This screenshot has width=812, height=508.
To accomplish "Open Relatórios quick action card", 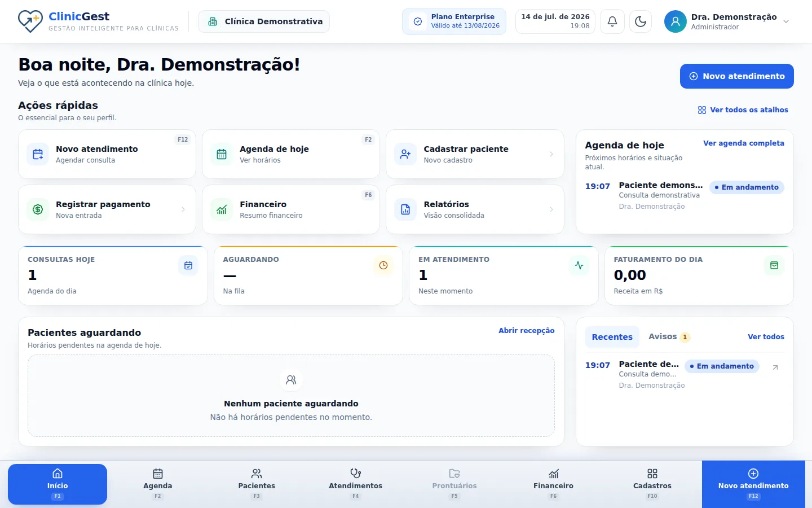I will (x=475, y=209).
